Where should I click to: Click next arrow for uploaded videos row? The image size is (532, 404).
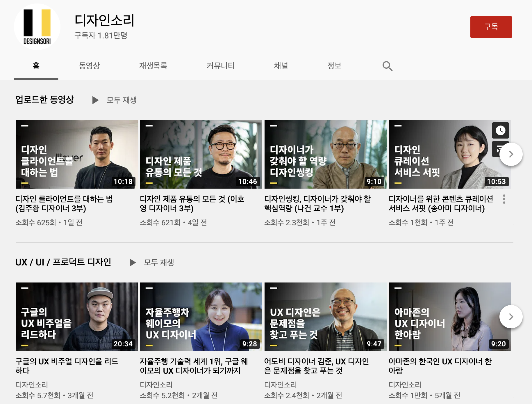tap(511, 154)
